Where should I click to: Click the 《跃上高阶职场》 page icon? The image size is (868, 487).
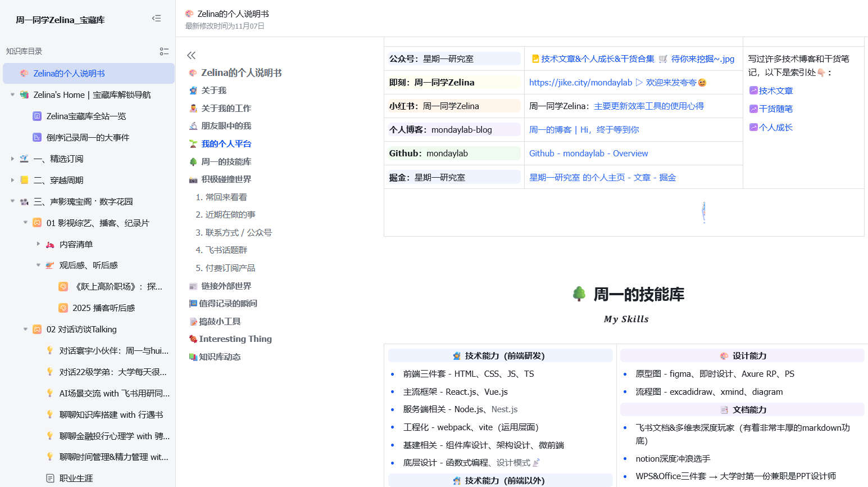[x=63, y=287]
